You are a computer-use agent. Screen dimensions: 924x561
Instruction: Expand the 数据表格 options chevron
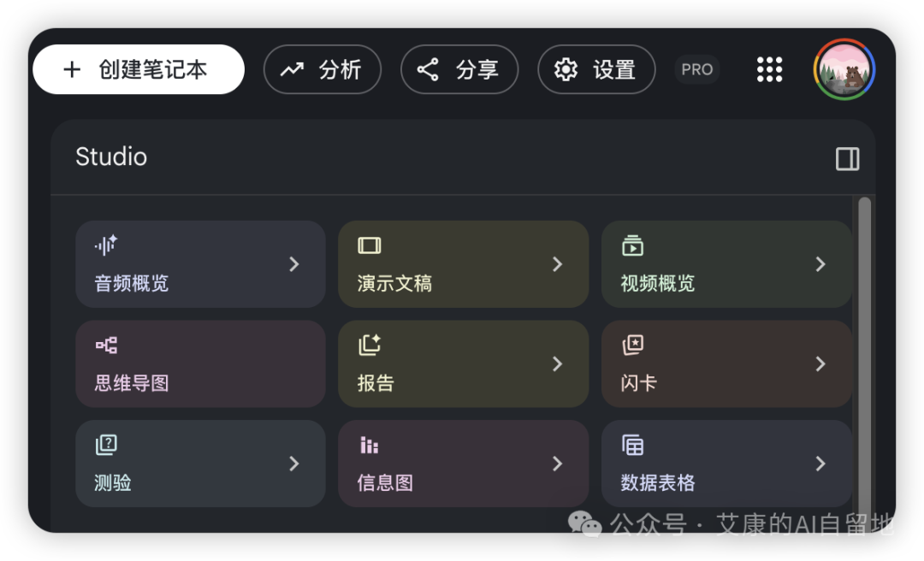(820, 464)
